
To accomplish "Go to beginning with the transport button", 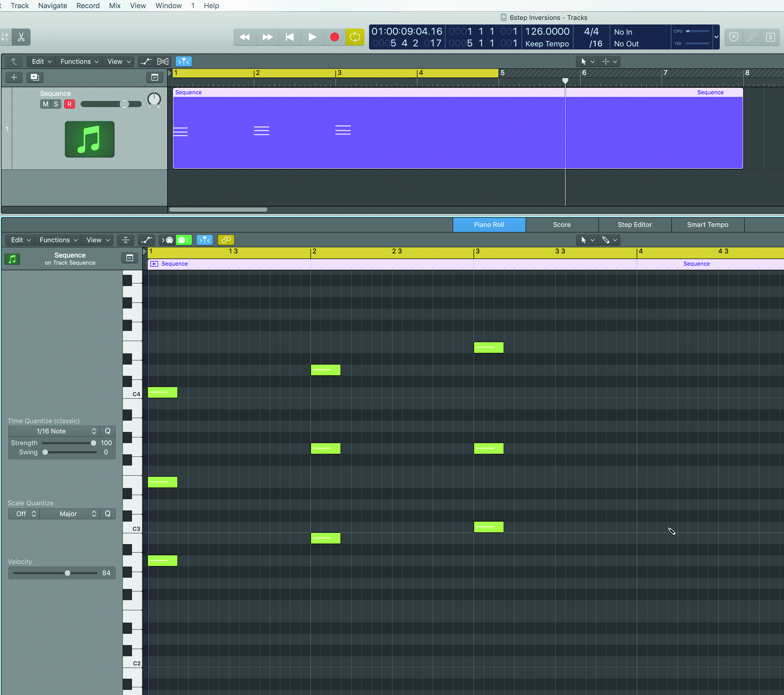I will pos(290,37).
